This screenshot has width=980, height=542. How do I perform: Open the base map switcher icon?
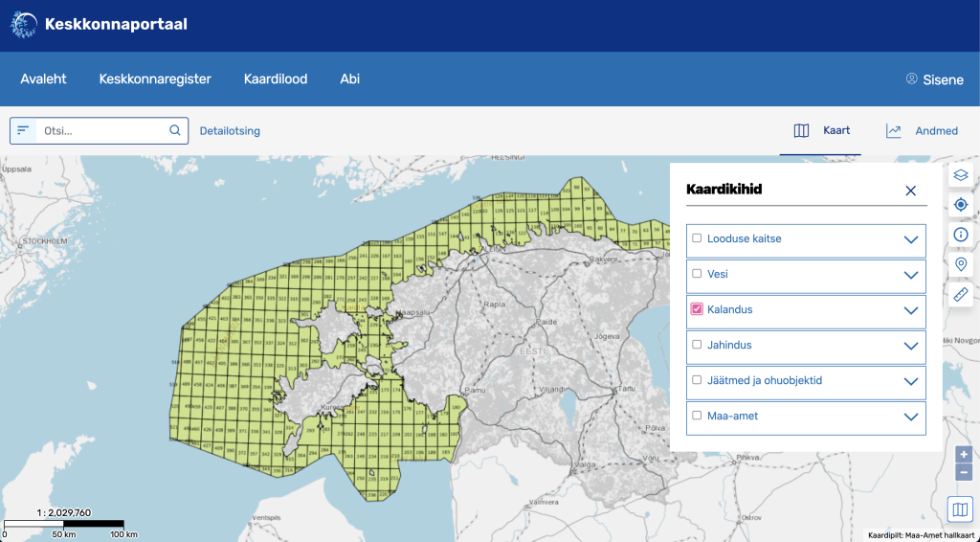(960, 509)
